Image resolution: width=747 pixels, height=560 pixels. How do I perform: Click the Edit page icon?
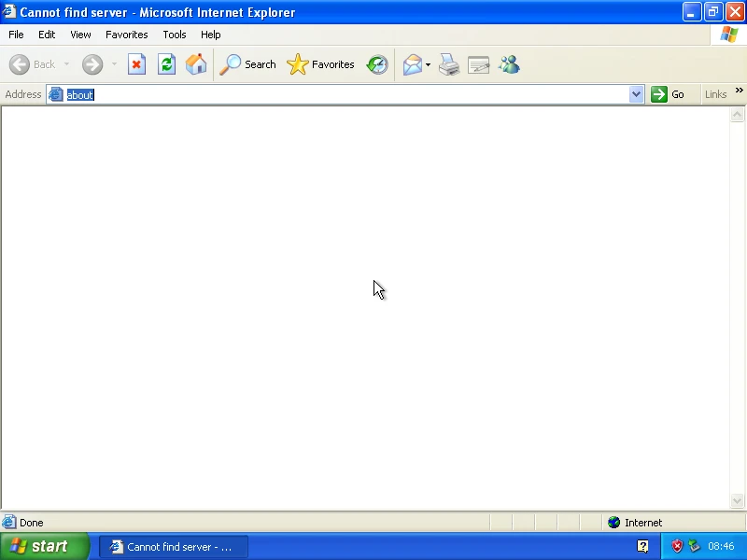click(x=478, y=64)
